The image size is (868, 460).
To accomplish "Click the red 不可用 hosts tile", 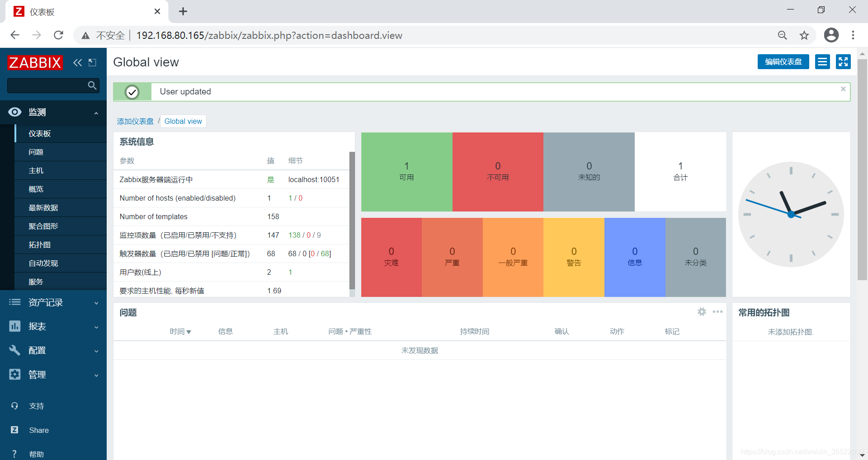I will (498, 172).
